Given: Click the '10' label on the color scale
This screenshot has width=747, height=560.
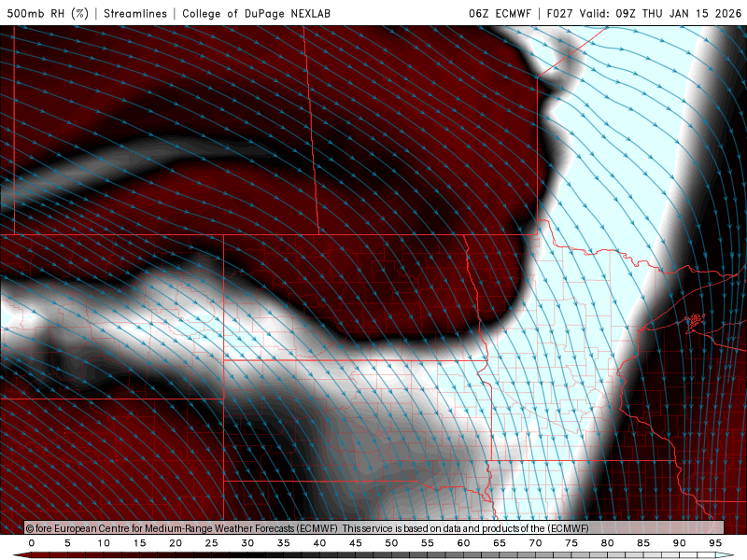Looking at the screenshot, I should (x=104, y=543).
